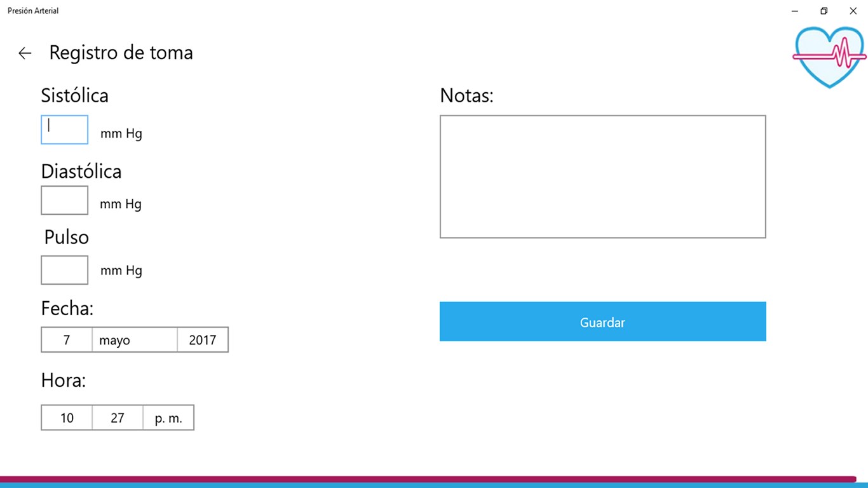Click the heart pulse logo
Image resolution: width=868 pixels, height=488 pixels.
click(829, 56)
